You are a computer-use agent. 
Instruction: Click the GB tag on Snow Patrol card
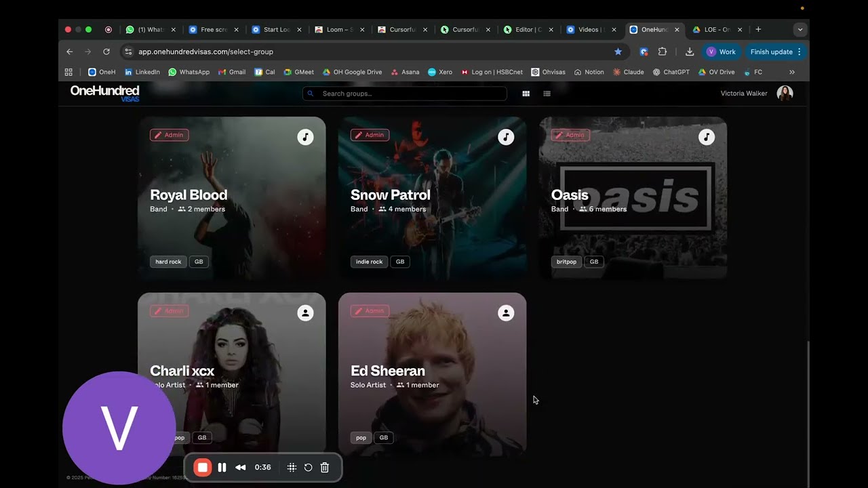[x=400, y=262]
